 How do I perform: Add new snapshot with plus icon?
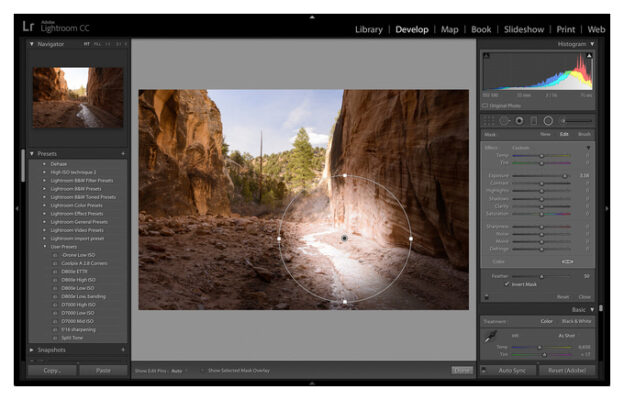tap(123, 350)
